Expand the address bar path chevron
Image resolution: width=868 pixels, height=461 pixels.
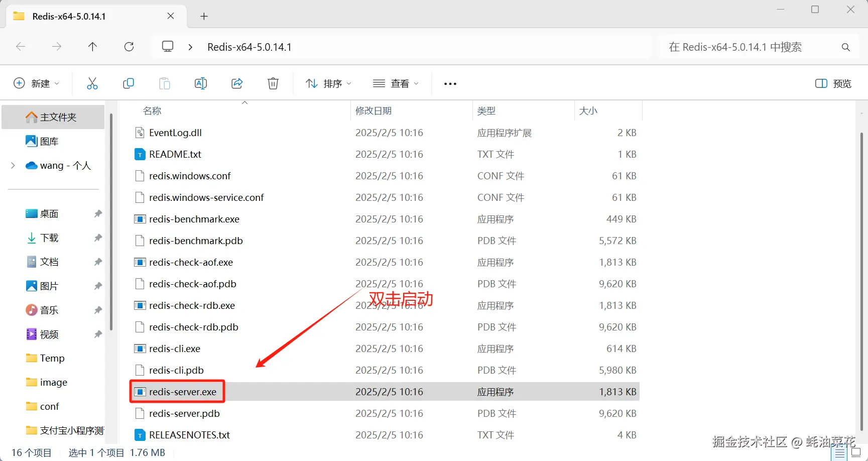click(x=190, y=47)
